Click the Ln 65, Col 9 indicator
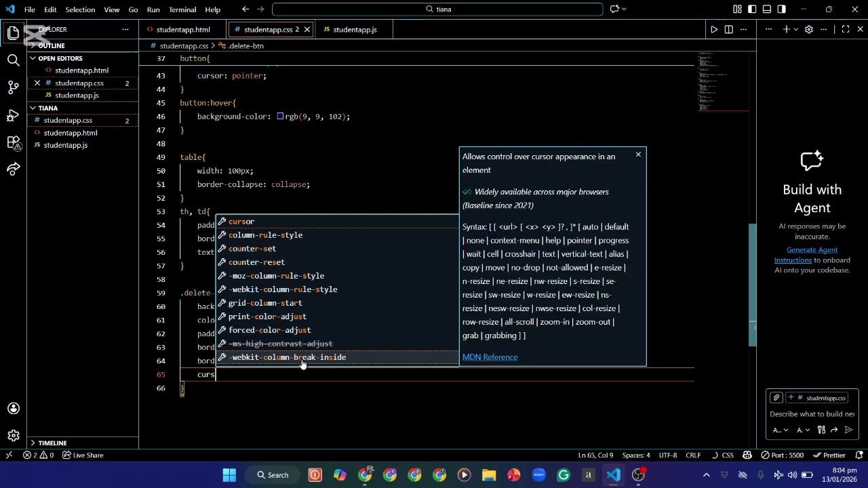This screenshot has height=488, width=868. [595, 455]
